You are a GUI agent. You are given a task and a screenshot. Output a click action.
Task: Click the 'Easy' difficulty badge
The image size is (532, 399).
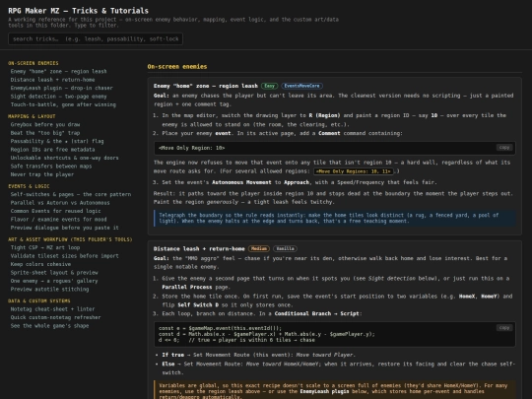pyautogui.click(x=269, y=86)
